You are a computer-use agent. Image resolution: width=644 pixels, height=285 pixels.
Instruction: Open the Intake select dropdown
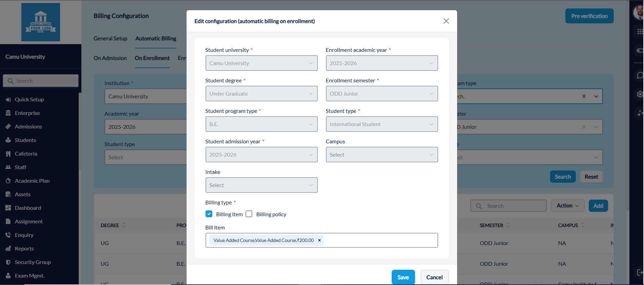[261, 185]
